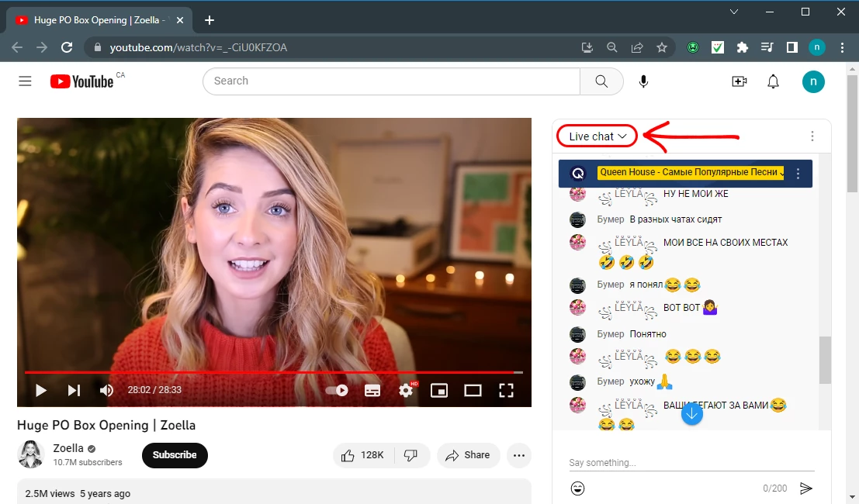Enable miniplayer mode
Viewport: 859px width, 504px height.
[439, 391]
